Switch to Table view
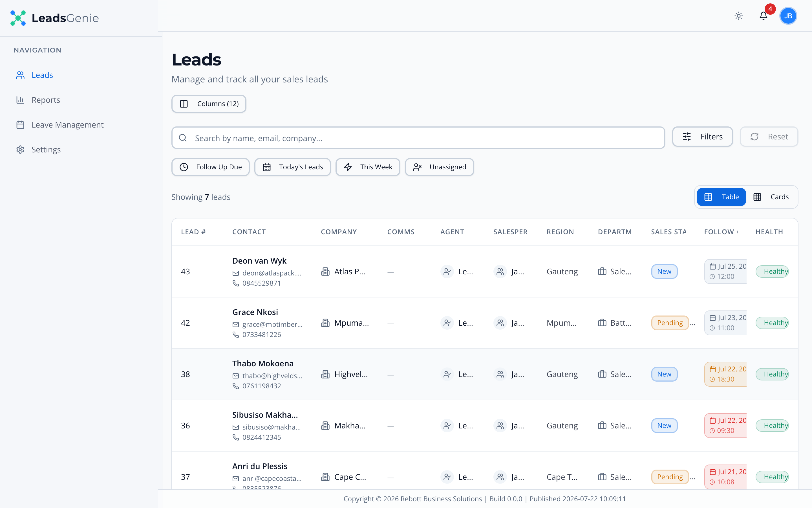 pyautogui.click(x=721, y=197)
